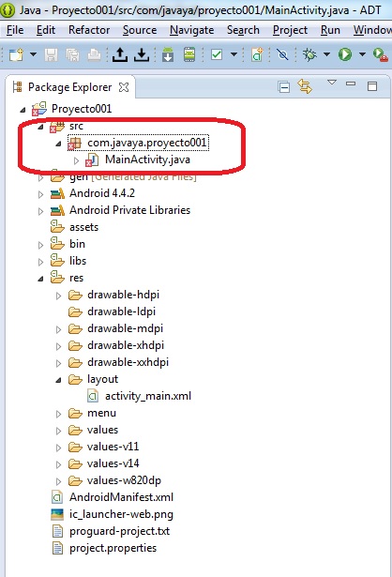Open New Android XML file wizard icon

coord(257,54)
